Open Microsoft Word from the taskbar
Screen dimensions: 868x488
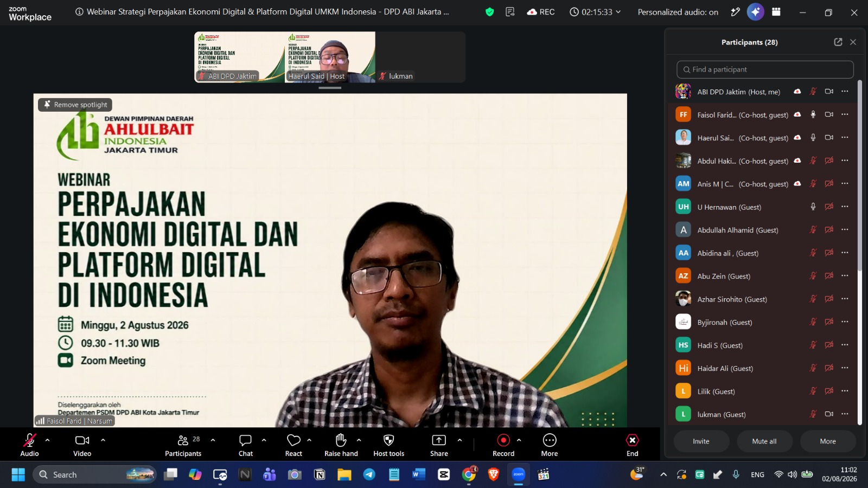418,474
